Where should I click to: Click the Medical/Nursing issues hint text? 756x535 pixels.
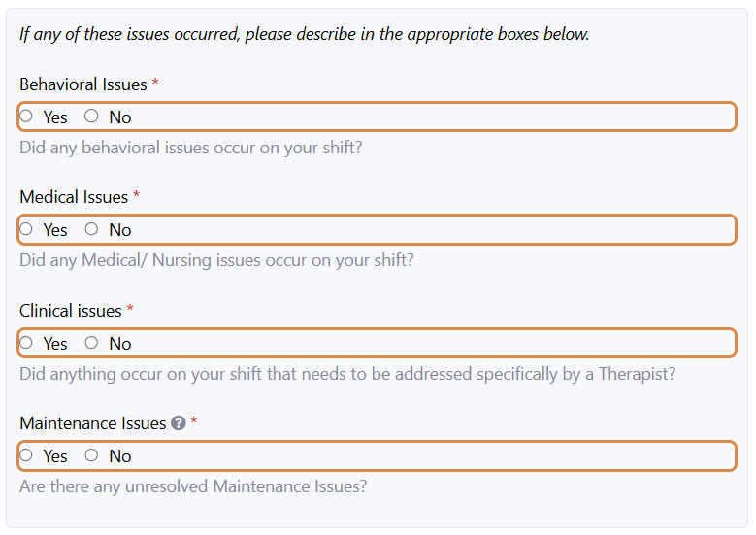(216, 261)
